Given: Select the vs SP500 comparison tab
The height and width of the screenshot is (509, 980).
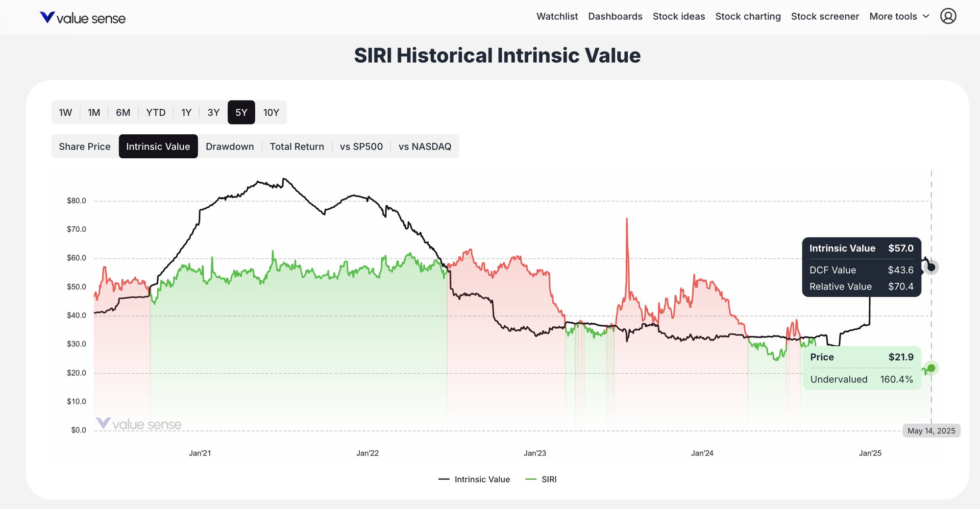Looking at the screenshot, I should click(362, 146).
